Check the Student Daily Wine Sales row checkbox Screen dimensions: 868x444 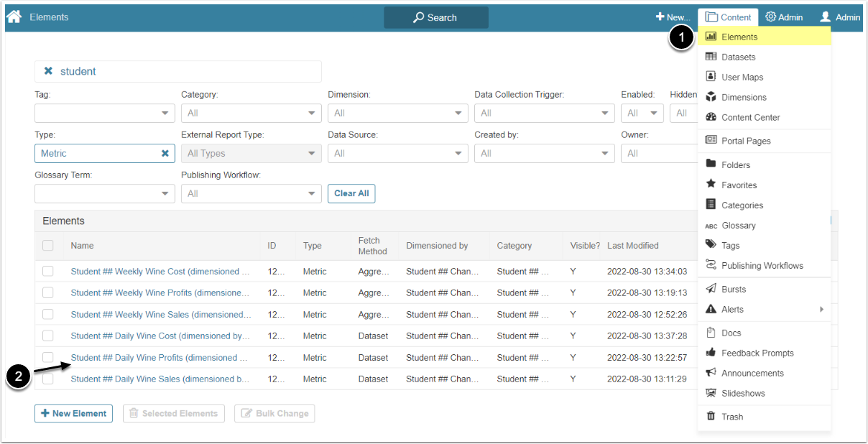48,379
